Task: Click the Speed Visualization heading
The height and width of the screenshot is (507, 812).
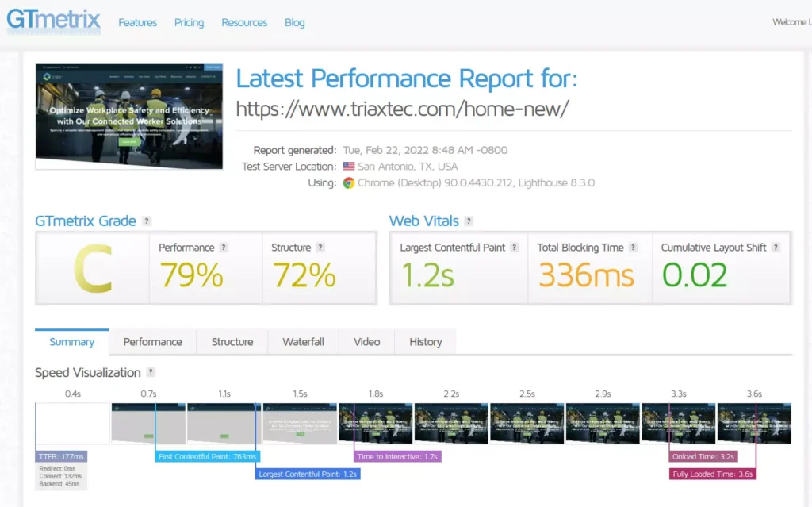Action: tap(88, 373)
